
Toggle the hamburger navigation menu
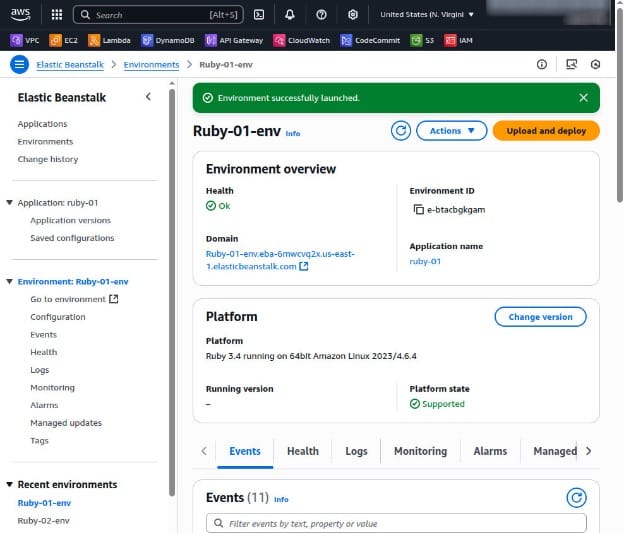pyautogui.click(x=19, y=64)
